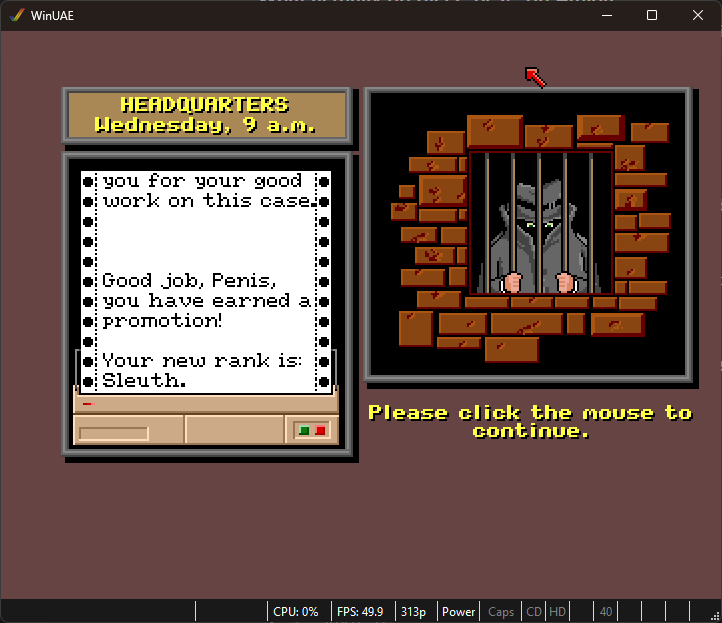Image resolution: width=722 pixels, height=623 pixels.
Task: Click 'Please click the mouse to continue' text
Action: pos(530,421)
